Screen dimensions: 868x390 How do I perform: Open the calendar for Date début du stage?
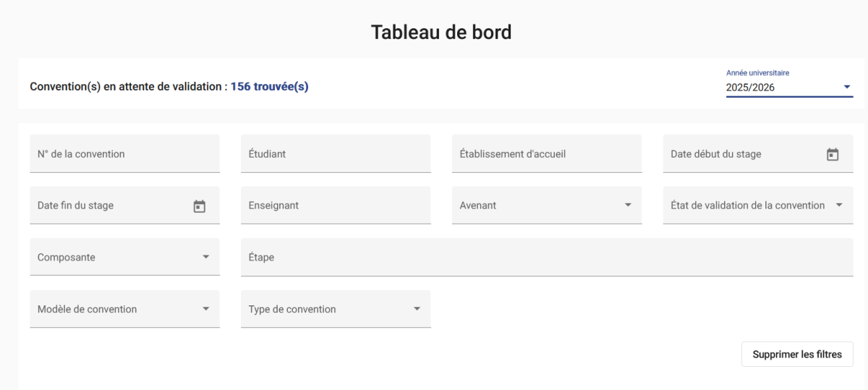pos(833,154)
